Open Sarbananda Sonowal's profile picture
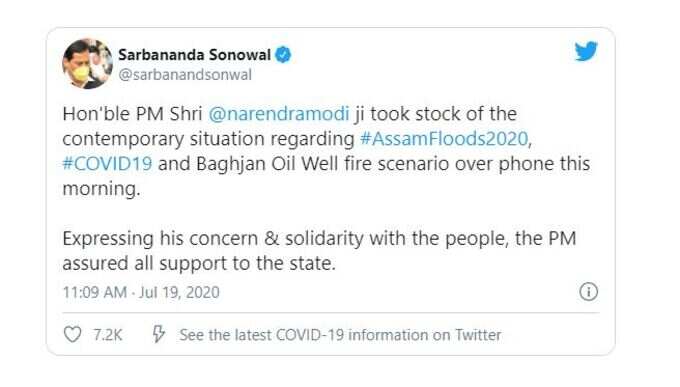This screenshot has height=387, width=680. [x=88, y=63]
